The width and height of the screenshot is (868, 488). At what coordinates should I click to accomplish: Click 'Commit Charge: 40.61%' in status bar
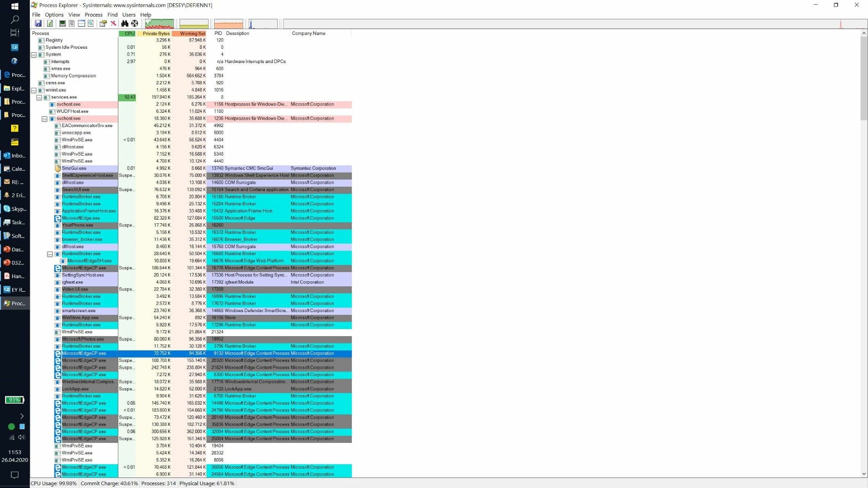[109, 483]
